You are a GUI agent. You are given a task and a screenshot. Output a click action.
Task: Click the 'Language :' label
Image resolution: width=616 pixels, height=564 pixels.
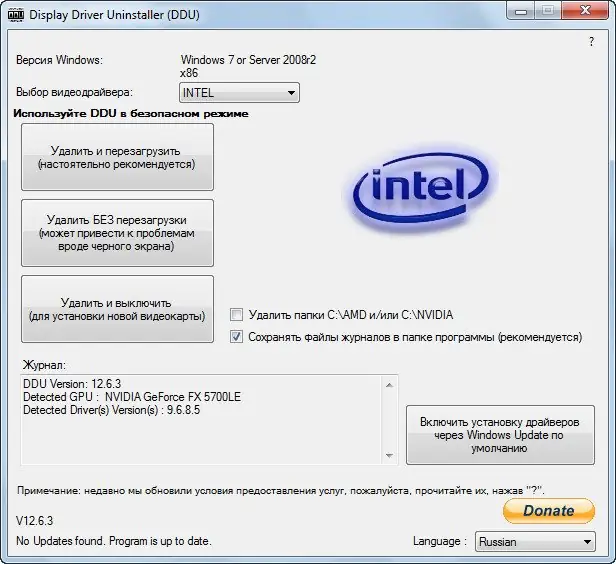tap(440, 541)
